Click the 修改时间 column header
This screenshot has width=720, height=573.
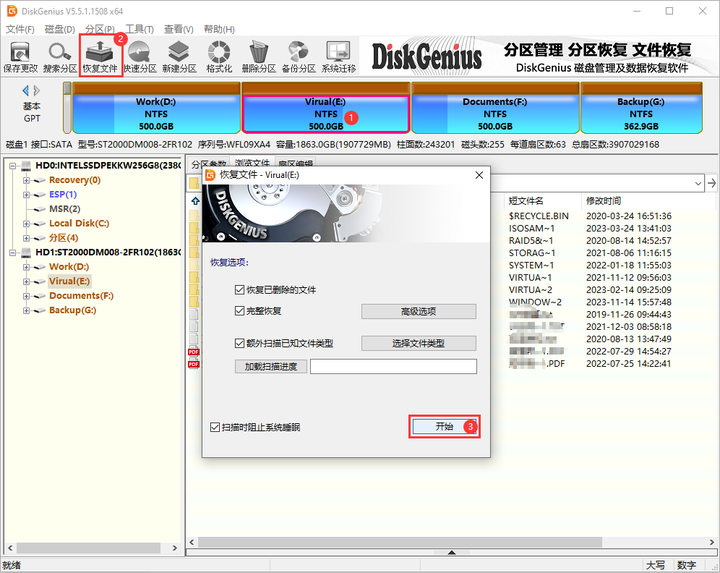click(x=603, y=201)
